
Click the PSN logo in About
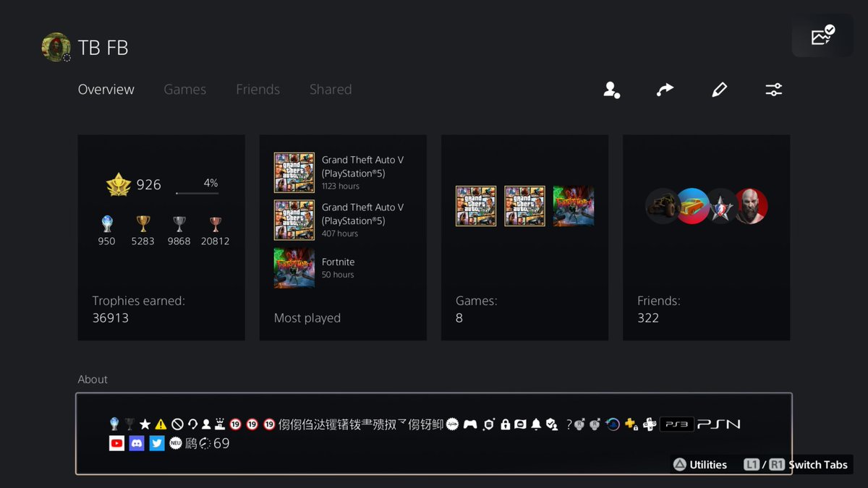(719, 424)
